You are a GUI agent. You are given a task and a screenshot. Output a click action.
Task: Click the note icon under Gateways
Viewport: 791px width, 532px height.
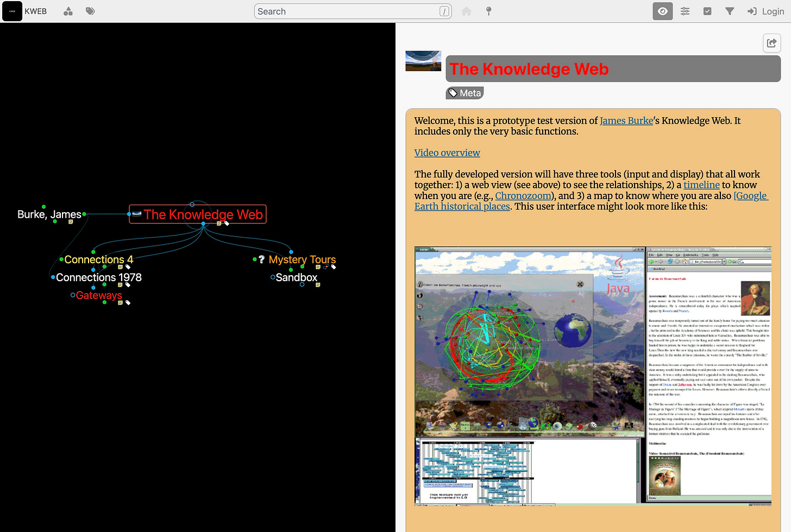[x=120, y=303]
